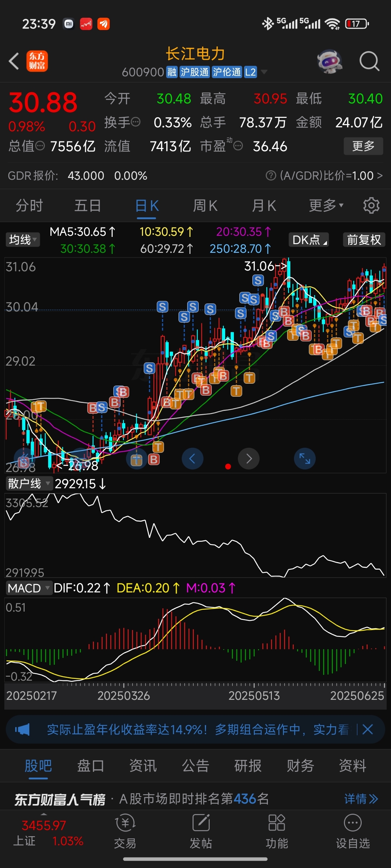Image resolution: width=391 pixels, height=868 pixels.
Task: Open DK点 dropdown
Action: point(309,239)
